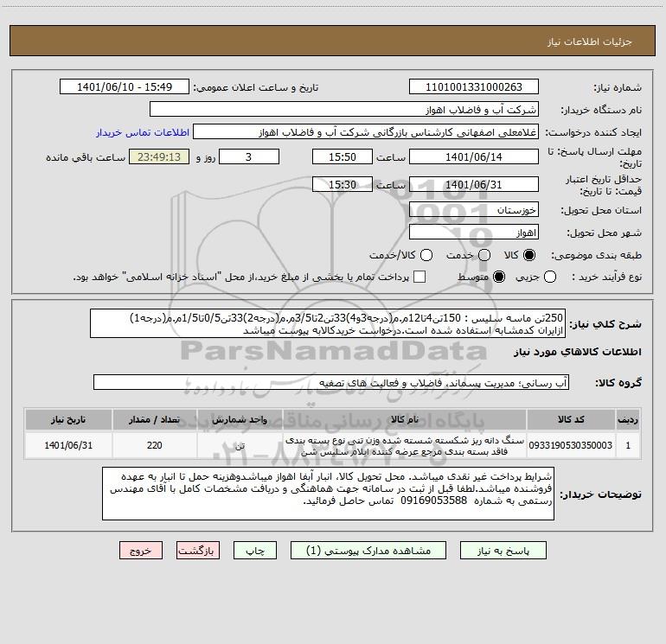
Task: Click the کد کالا column header
Action: (x=571, y=420)
